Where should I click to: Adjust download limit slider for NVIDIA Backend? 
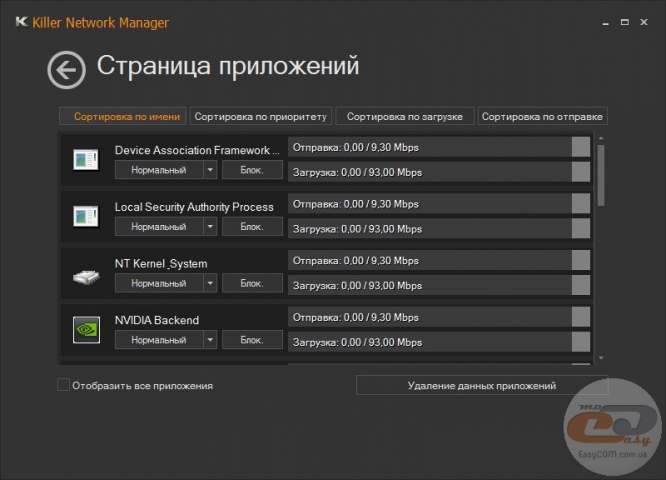(581, 342)
